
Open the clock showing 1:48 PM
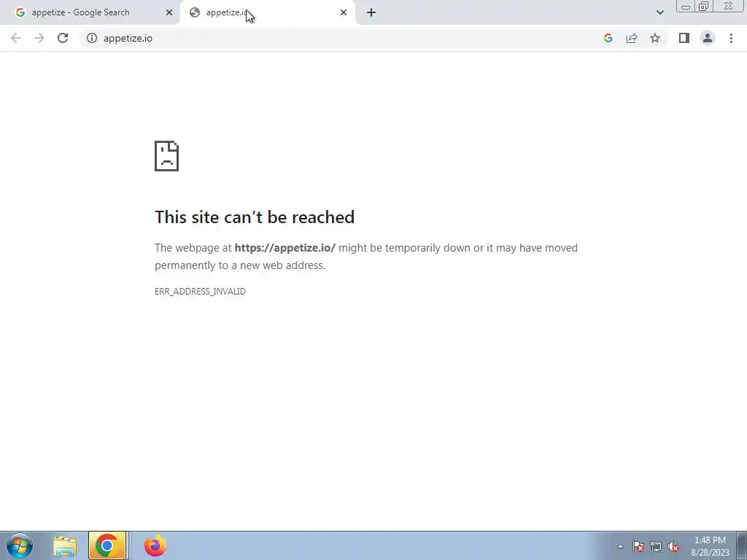click(710, 546)
